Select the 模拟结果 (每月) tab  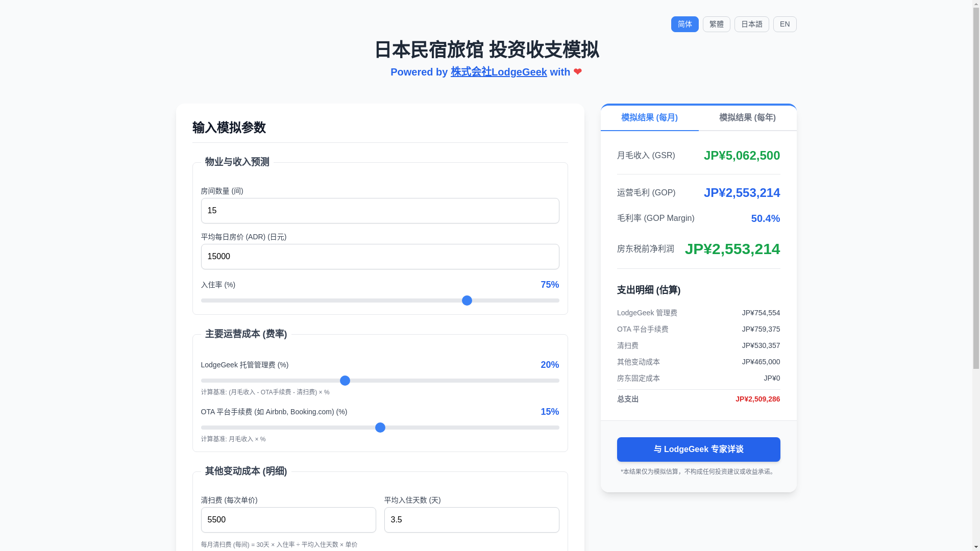click(x=649, y=118)
